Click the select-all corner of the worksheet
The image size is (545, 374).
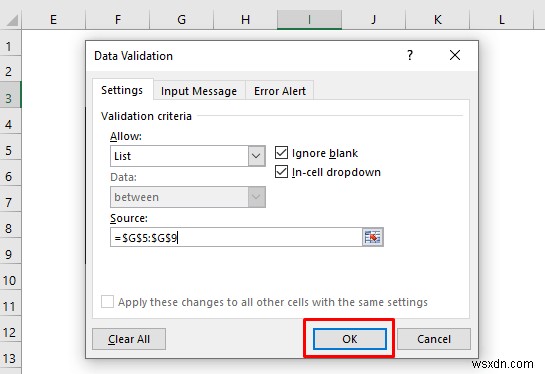pos(11,20)
